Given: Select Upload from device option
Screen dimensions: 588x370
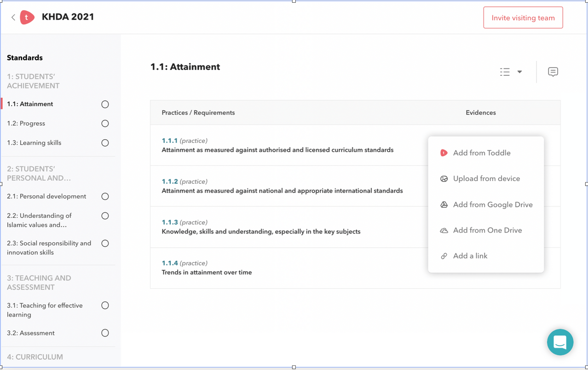Looking at the screenshot, I should [486, 179].
